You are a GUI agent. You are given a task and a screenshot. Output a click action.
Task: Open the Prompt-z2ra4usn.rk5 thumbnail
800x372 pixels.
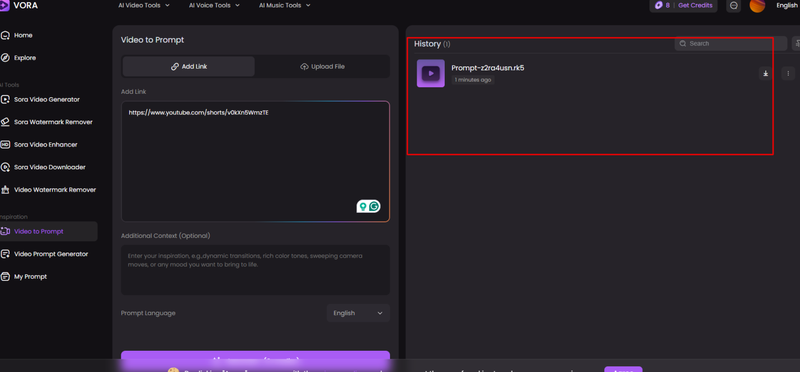431,73
